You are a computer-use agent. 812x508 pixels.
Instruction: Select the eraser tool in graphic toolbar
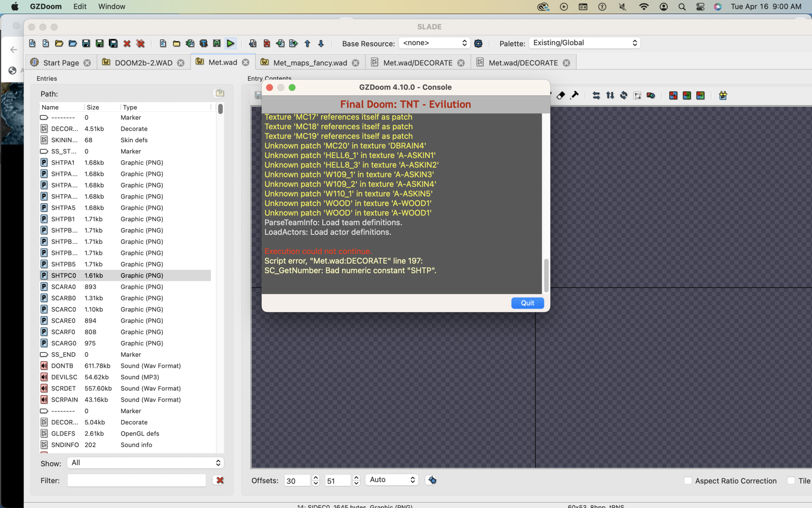(x=561, y=96)
